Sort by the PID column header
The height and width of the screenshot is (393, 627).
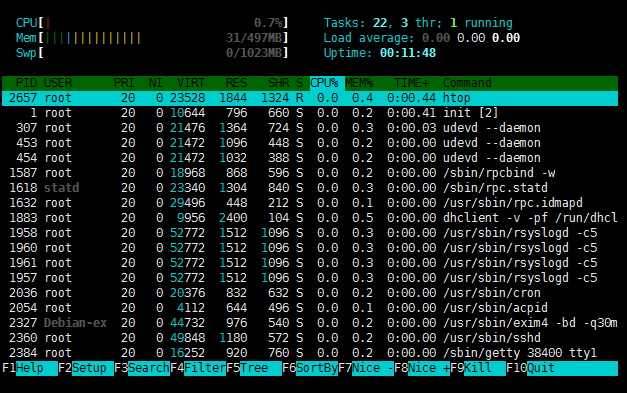pyautogui.click(x=26, y=83)
